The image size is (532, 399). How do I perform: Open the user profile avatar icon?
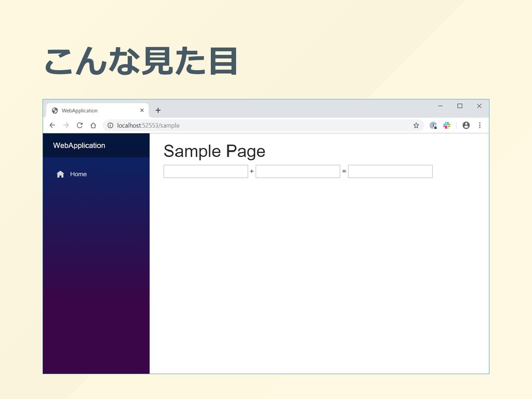coord(466,125)
